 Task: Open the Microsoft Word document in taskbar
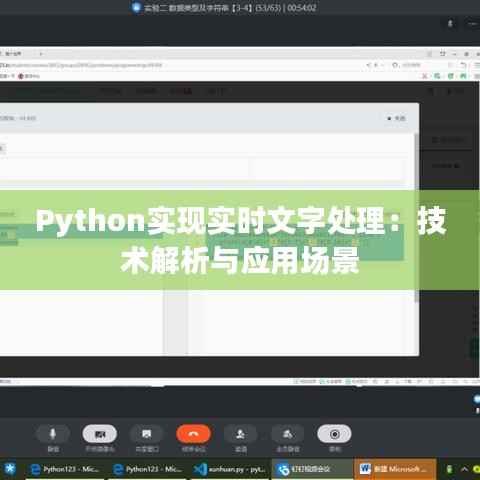(395, 469)
